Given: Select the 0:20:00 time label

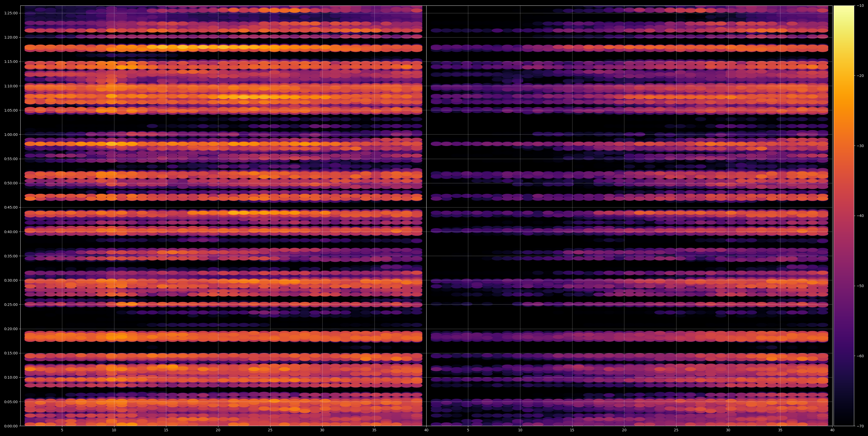Looking at the screenshot, I should [11, 329].
